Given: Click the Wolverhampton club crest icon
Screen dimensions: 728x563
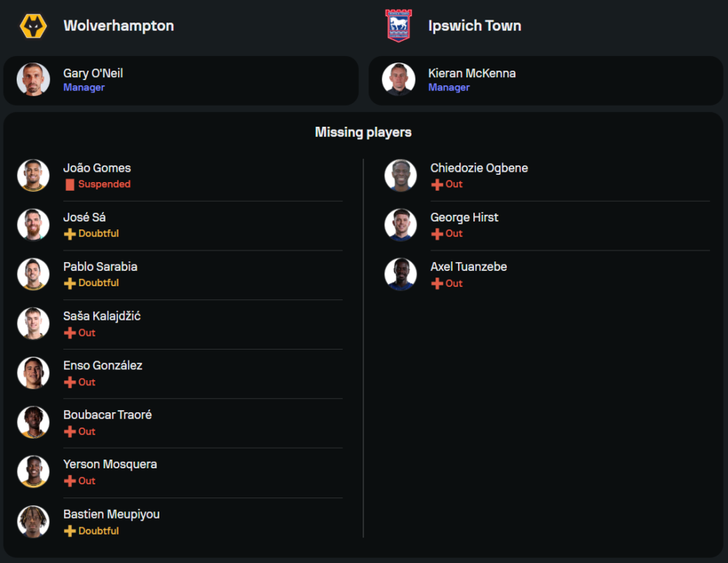Looking at the screenshot, I should [x=33, y=26].
